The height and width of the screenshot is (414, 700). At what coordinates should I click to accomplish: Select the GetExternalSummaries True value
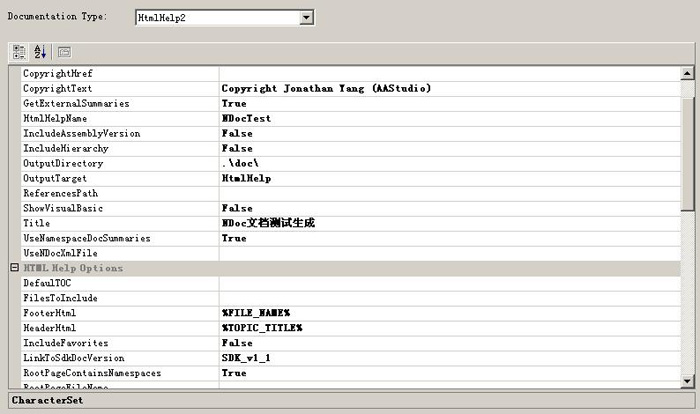click(x=234, y=103)
